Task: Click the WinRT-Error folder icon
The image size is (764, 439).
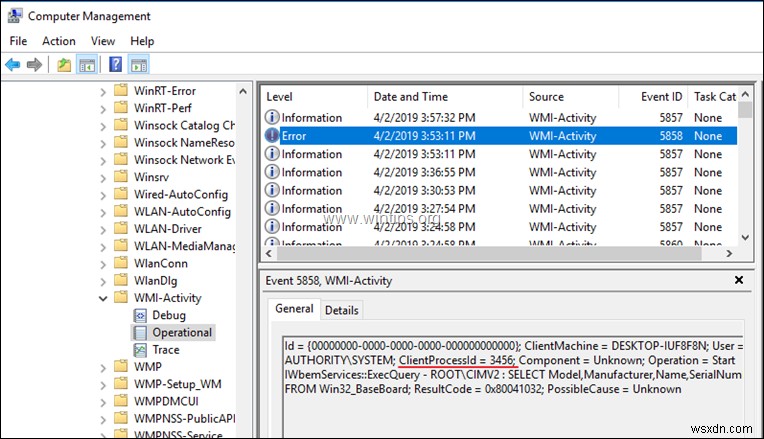Action: (x=121, y=91)
